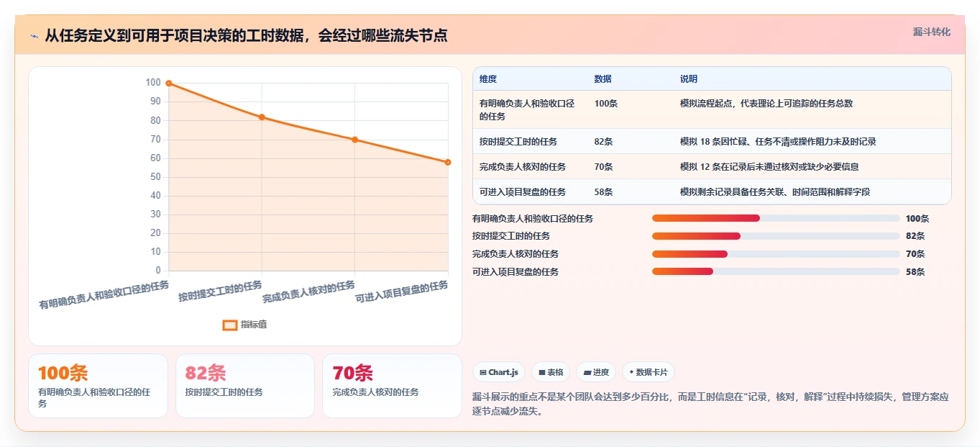The image size is (980, 447).
Task: Click progress label 完成负责人核对的任务
Action: pos(516,254)
